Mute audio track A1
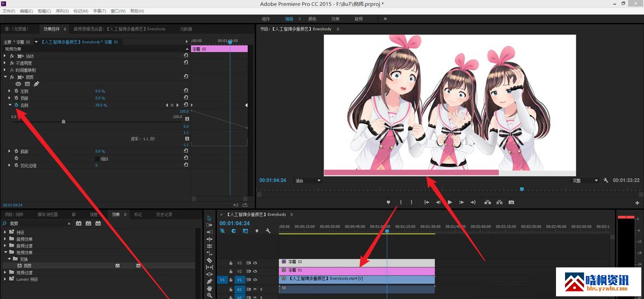This screenshot has height=299, width=644. (254, 289)
